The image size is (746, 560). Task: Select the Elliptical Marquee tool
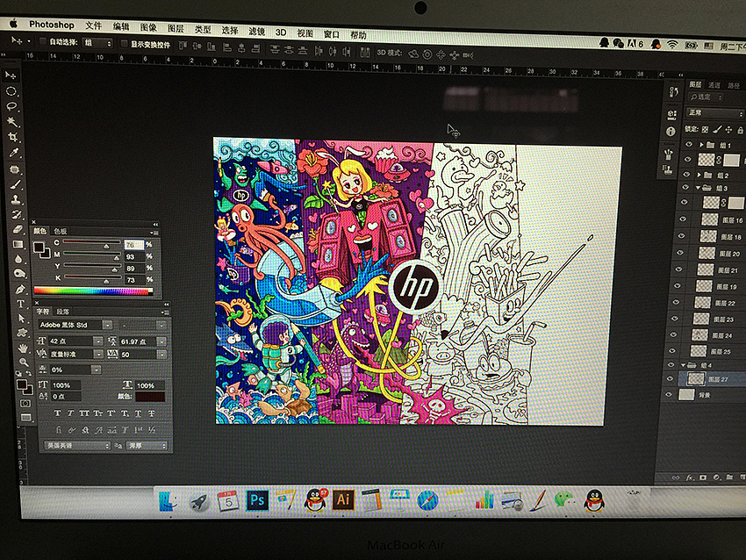11,90
